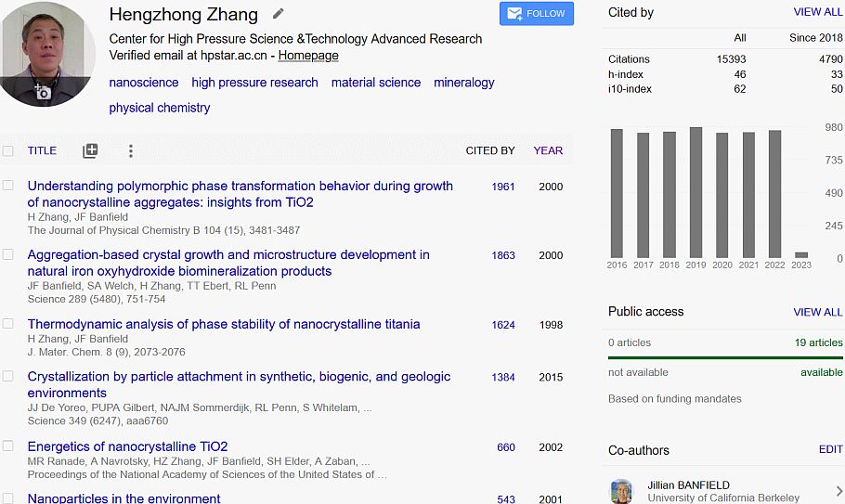Expand chevron next to Jillian Banfield
The image size is (845, 504).
tap(838, 490)
